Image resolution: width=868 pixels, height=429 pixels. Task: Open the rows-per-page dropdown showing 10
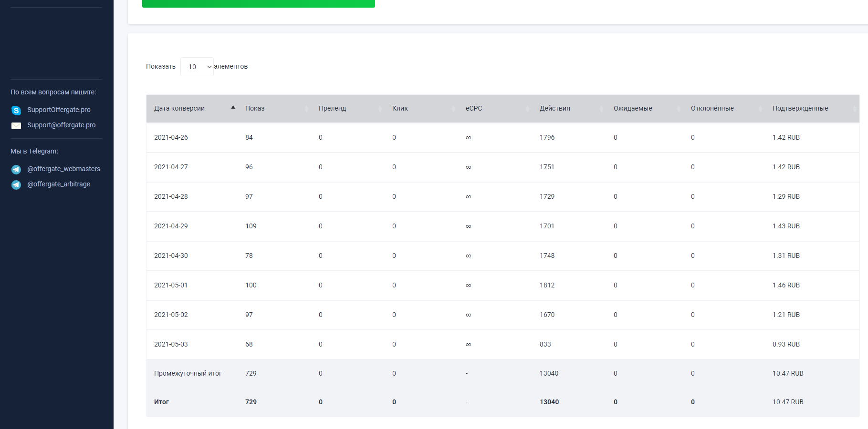197,67
